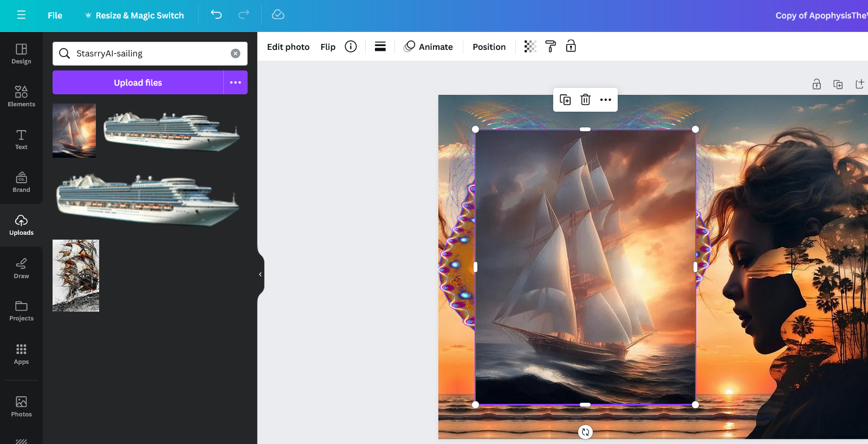Open border style lines icon
Image resolution: width=868 pixels, height=444 pixels.
pyautogui.click(x=380, y=47)
